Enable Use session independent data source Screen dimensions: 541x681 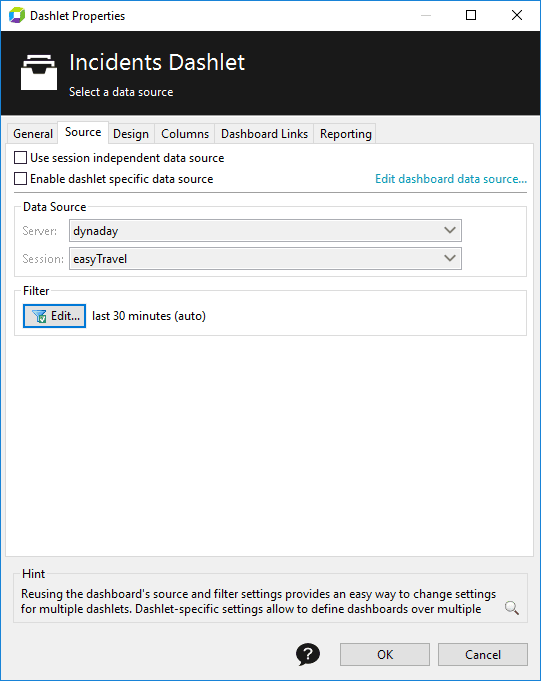[20, 158]
